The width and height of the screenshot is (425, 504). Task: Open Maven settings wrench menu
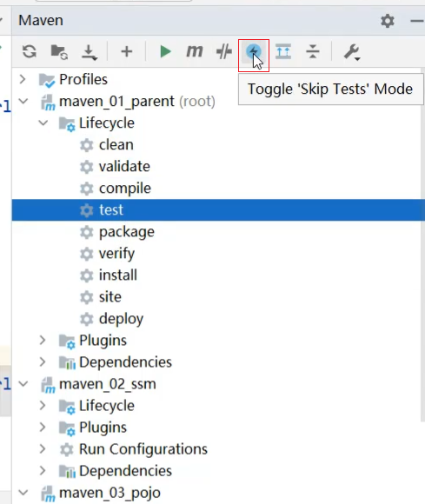352,52
